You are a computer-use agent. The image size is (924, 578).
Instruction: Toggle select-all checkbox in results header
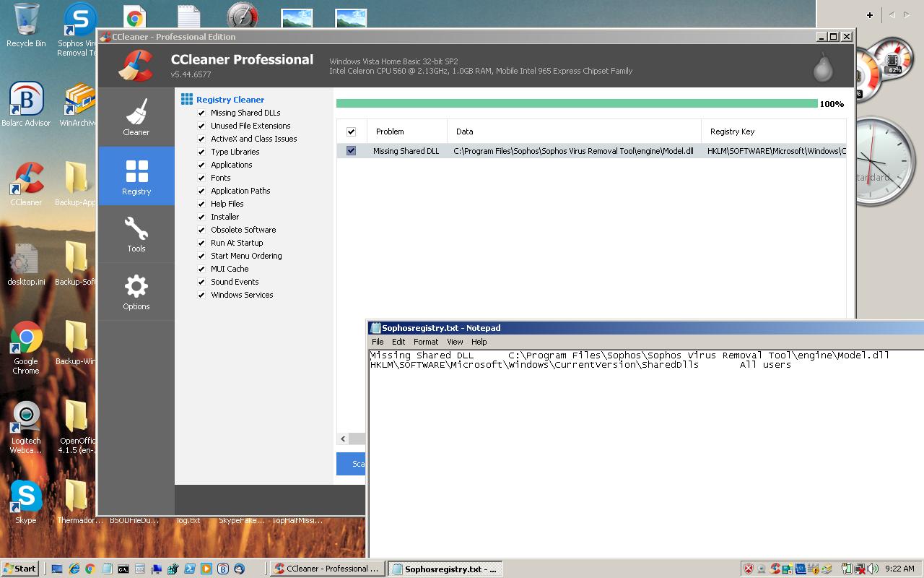point(351,131)
